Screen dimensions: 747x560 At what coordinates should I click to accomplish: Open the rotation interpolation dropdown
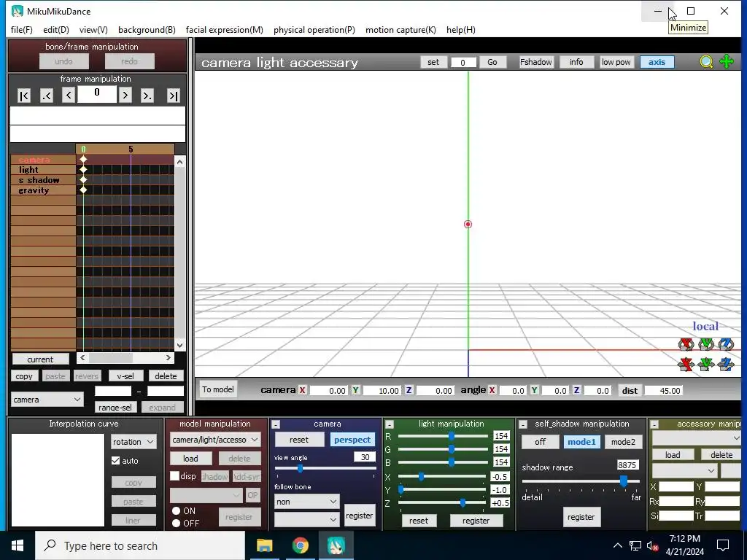point(133,442)
